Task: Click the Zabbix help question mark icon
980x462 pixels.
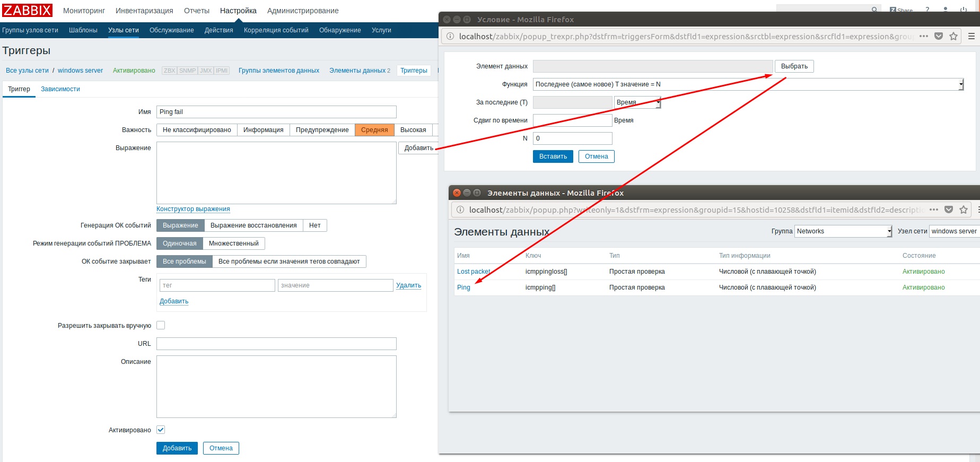Action: coord(927,10)
